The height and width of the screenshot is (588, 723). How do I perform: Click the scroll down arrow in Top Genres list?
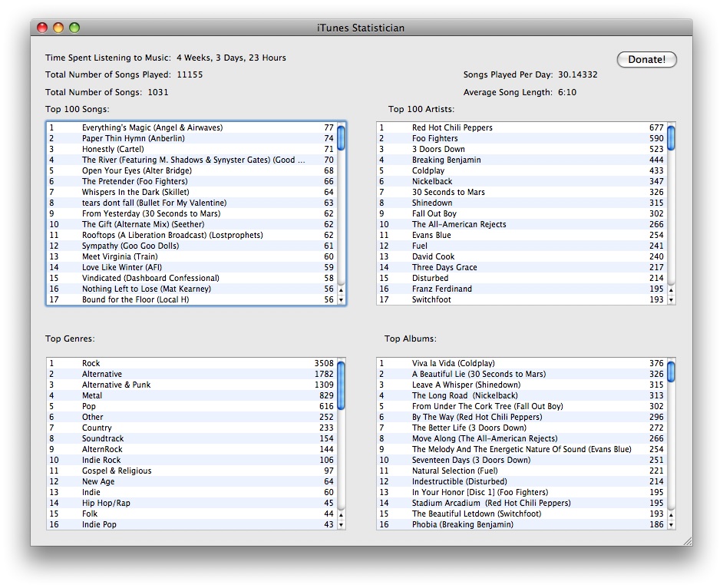[342, 524]
